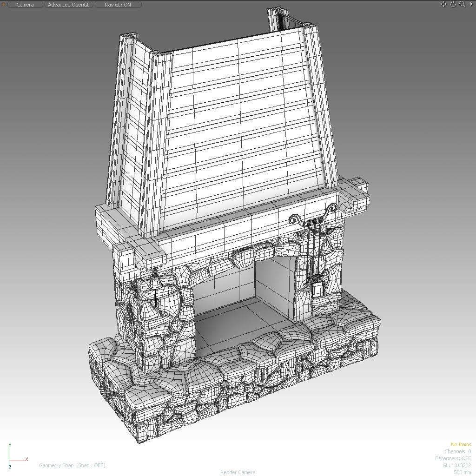Click the X axis arrow of the gizmo
Screen dimensions: 476x476
pyautogui.click(x=26, y=459)
